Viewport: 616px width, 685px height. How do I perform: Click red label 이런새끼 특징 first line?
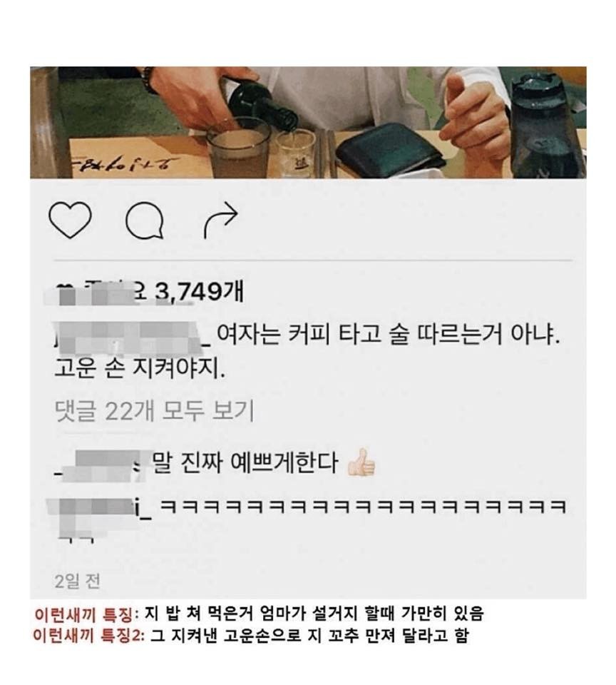click(x=83, y=614)
